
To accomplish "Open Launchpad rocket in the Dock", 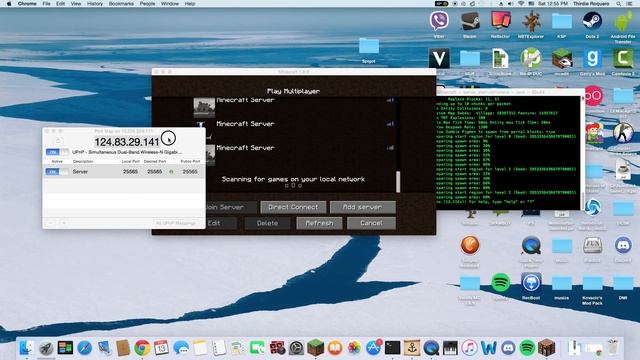I will (46, 348).
